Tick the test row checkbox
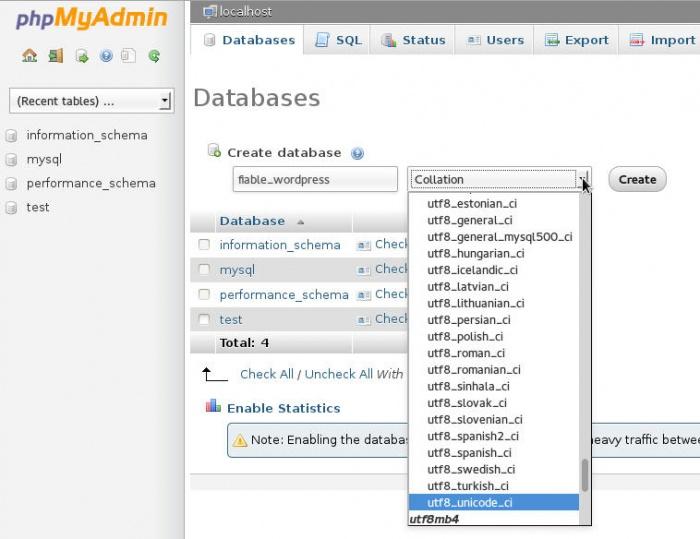 [204, 319]
